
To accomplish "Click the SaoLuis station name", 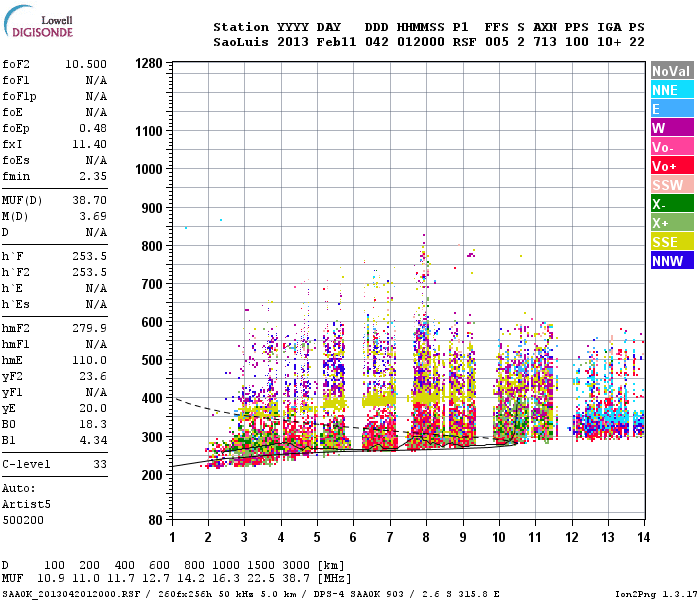I will click(241, 42).
